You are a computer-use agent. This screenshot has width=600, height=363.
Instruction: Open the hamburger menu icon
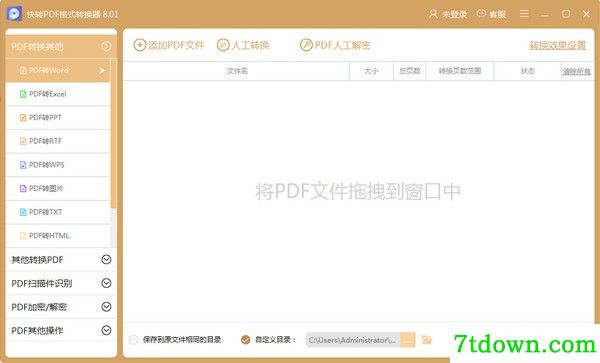[524, 14]
